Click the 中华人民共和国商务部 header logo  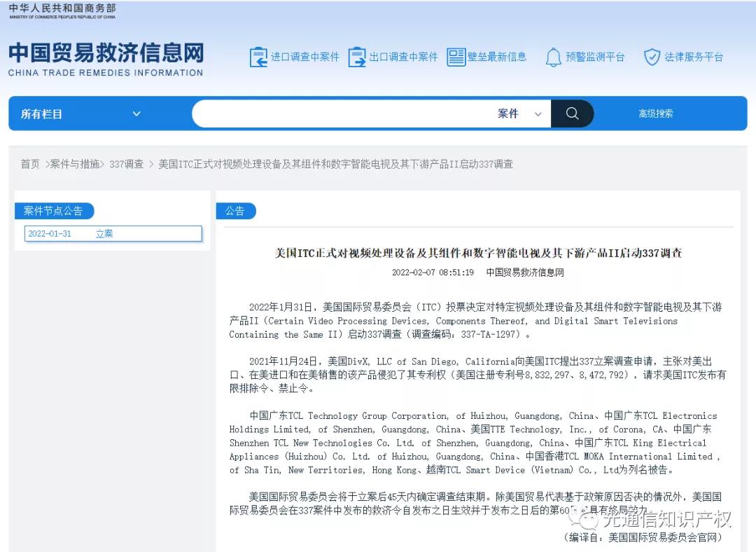coord(62,11)
